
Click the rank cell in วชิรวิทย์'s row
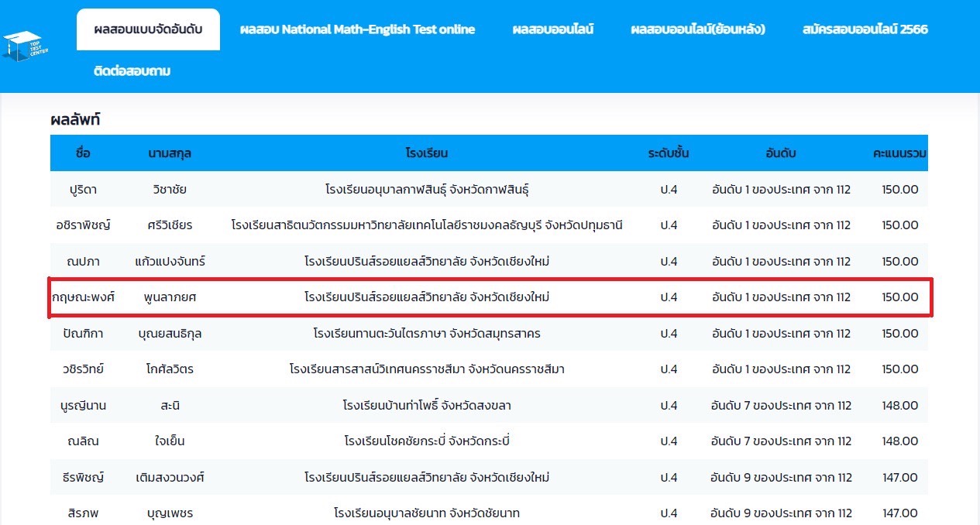[781, 369]
